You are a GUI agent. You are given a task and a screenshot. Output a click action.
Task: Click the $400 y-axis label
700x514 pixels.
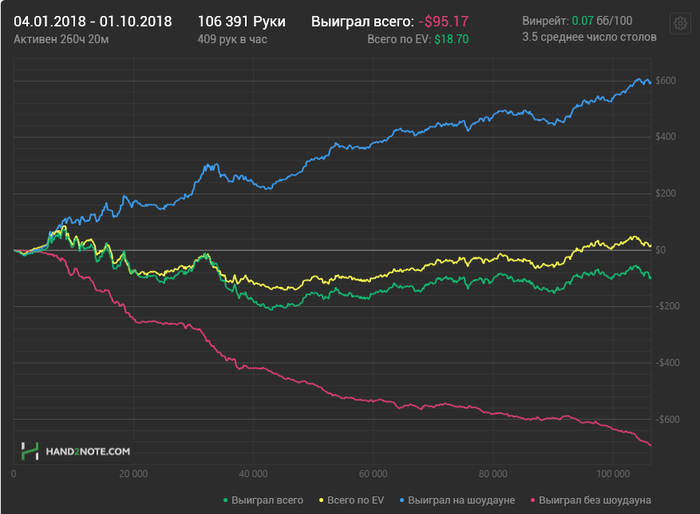coord(666,137)
